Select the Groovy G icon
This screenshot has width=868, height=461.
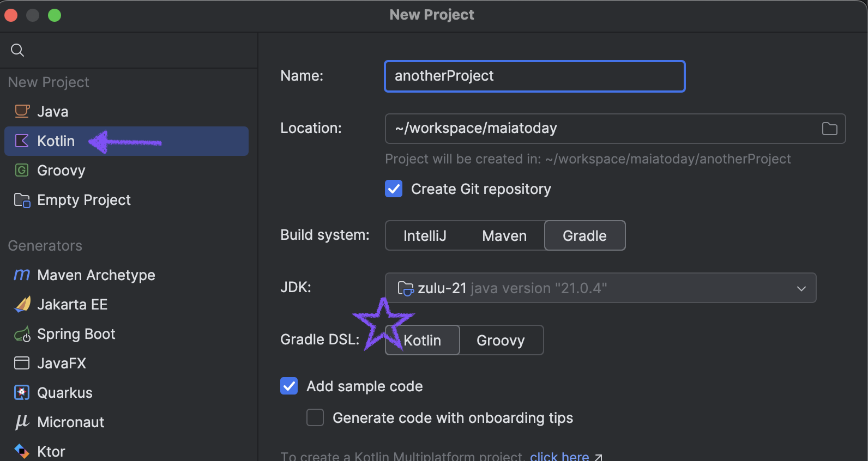pos(22,170)
